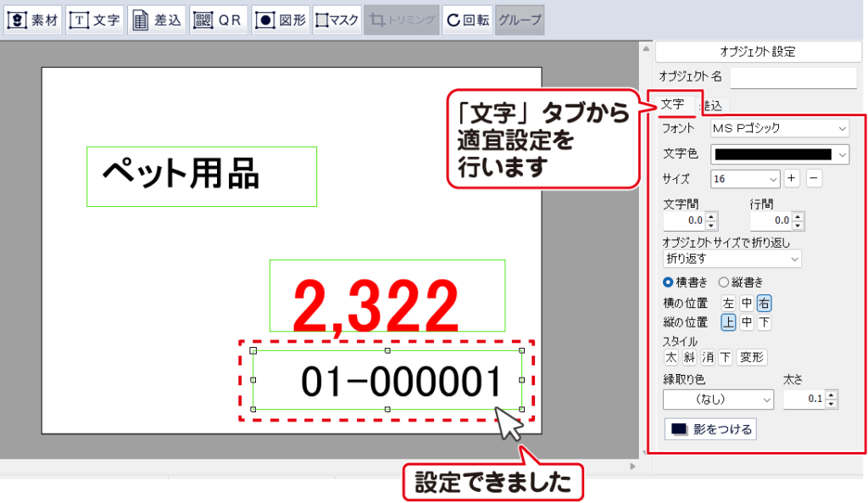Click the 回転 rotate tool
868x503 pixels.
coord(467,20)
